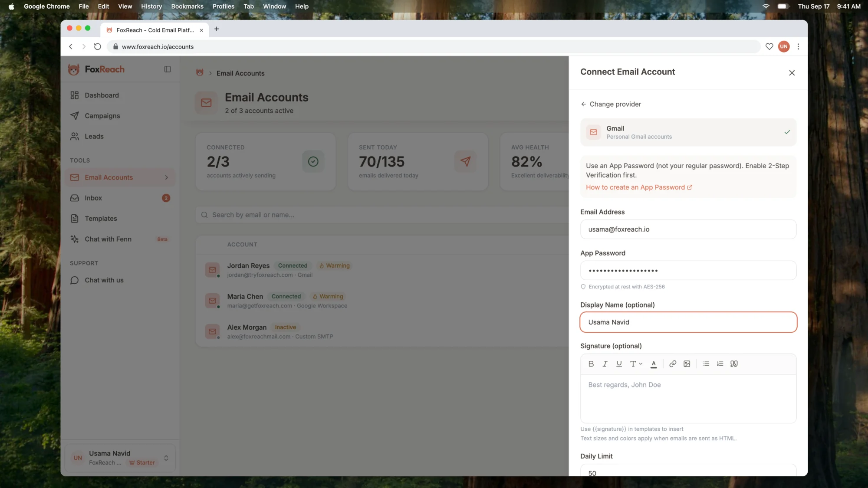The width and height of the screenshot is (868, 488).
Task: Click the signature text area
Action: (x=688, y=398)
